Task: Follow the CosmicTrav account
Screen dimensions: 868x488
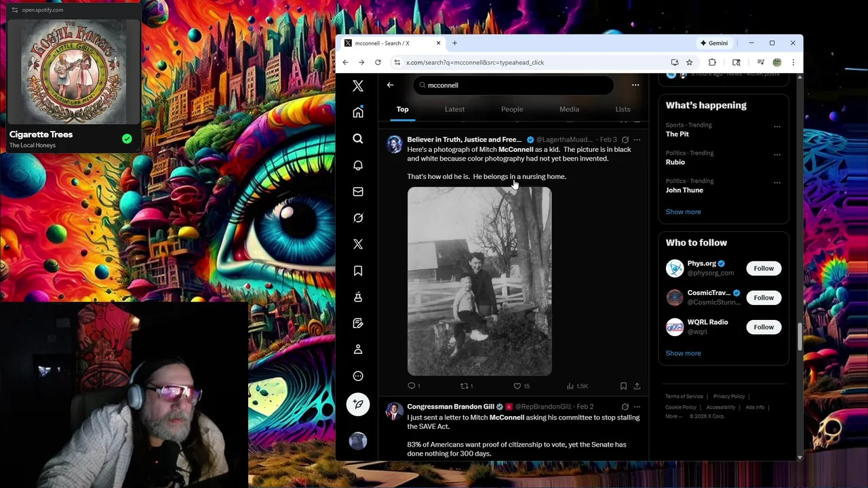Action: click(x=764, y=298)
